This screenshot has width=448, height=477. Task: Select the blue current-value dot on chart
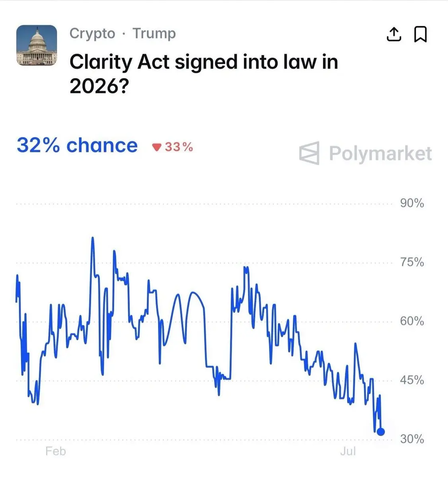(381, 432)
